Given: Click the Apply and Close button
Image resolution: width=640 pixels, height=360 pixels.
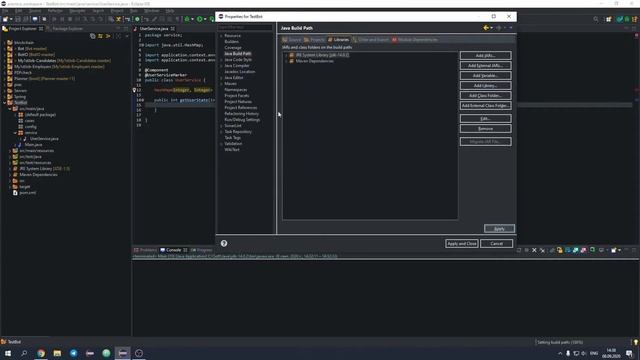Looking at the screenshot, I should 462,243.
